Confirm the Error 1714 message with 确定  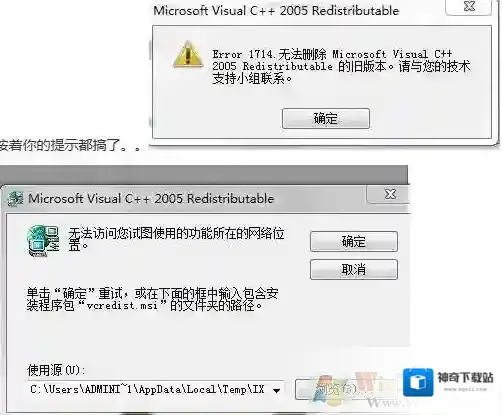click(x=326, y=118)
